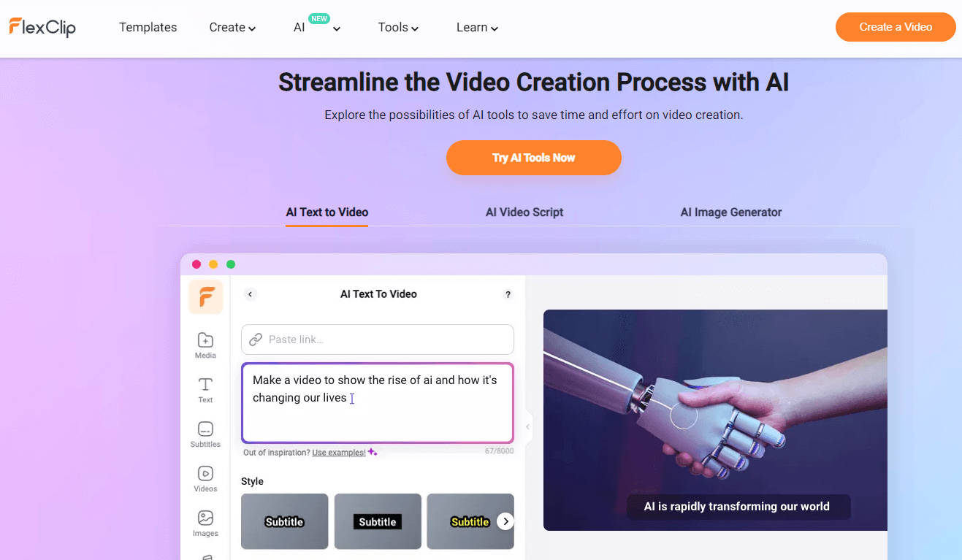Open the Videos sidebar icon
Image resolution: width=962 pixels, height=560 pixels.
205,478
